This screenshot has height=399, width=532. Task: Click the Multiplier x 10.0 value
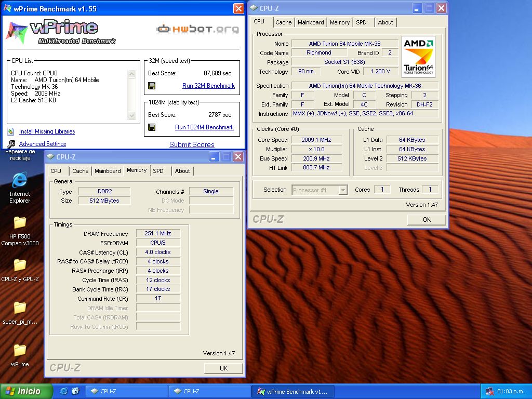[x=316, y=149]
